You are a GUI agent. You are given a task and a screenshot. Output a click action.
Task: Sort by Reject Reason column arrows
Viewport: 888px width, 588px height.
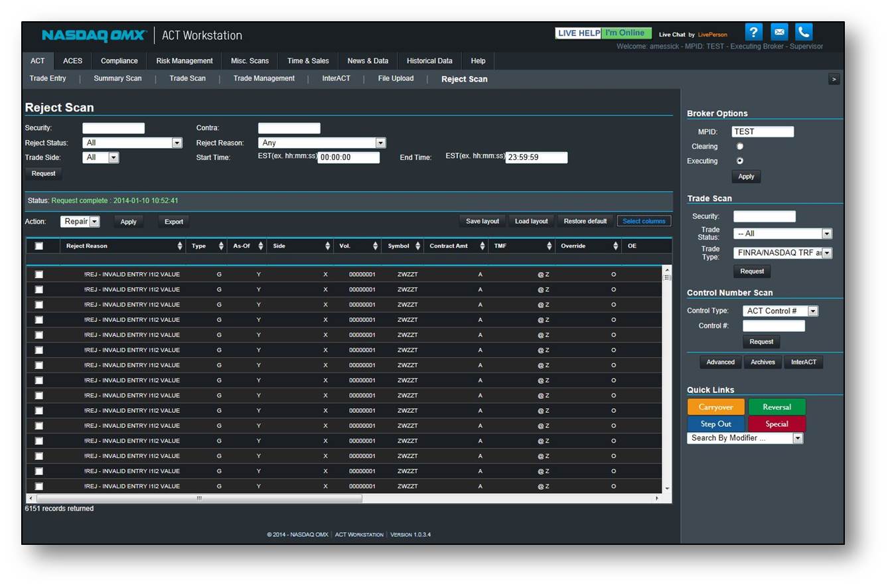click(180, 246)
